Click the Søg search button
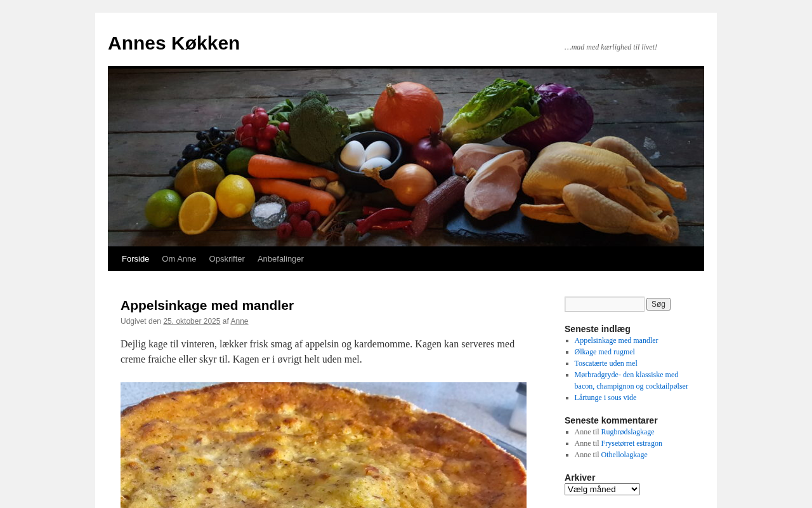The width and height of the screenshot is (812, 508). tap(658, 304)
